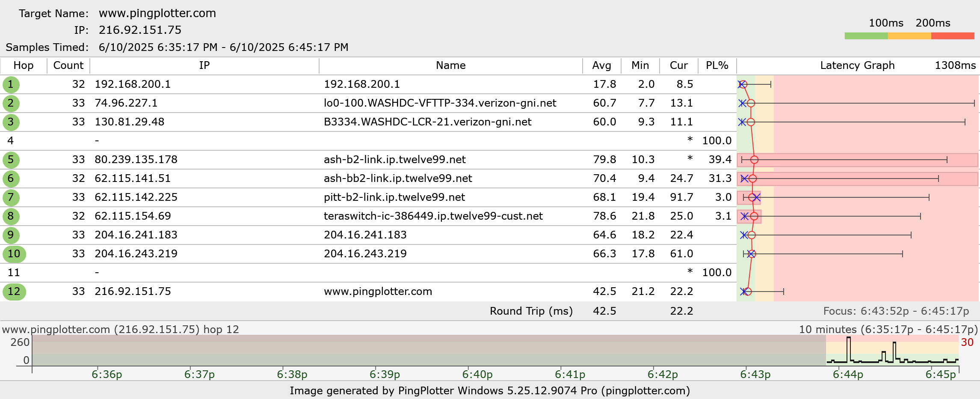This screenshot has height=399, width=980.
Task: Click the red 30 packet loss scale label
Action: coord(967,342)
